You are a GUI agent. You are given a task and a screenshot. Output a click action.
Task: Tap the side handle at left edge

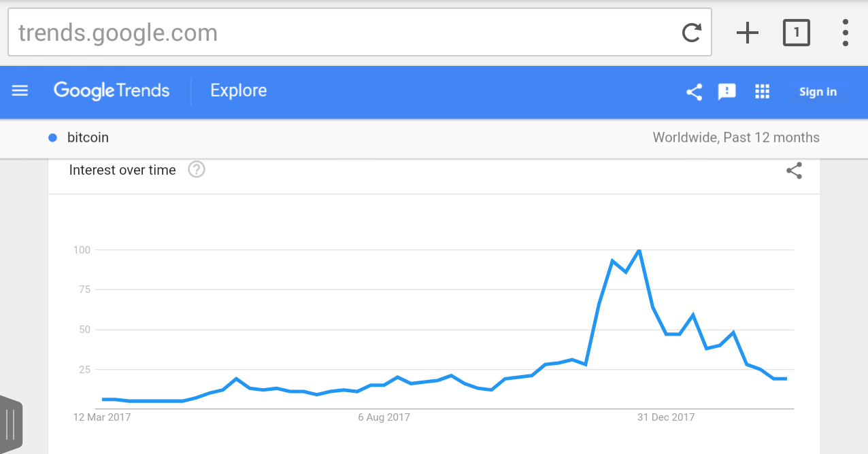(x=12, y=423)
